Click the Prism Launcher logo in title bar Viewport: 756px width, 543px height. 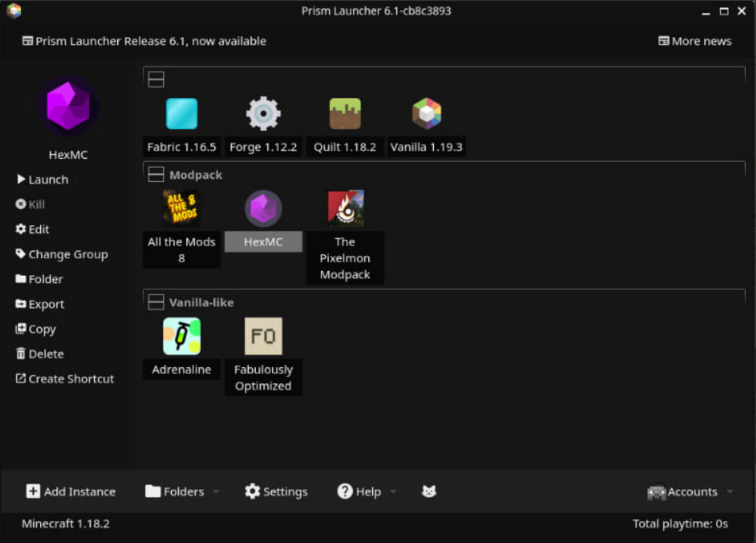(x=14, y=11)
